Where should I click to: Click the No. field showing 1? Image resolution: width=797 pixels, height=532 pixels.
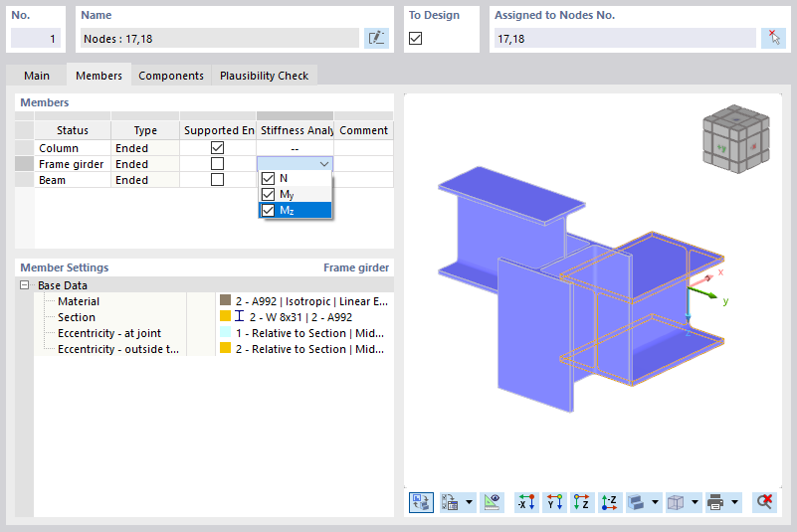(36, 38)
